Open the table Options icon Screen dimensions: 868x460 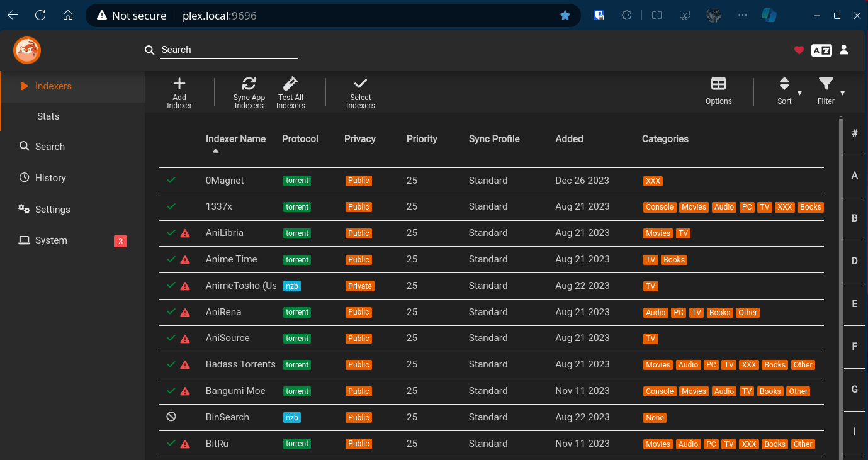tap(718, 84)
